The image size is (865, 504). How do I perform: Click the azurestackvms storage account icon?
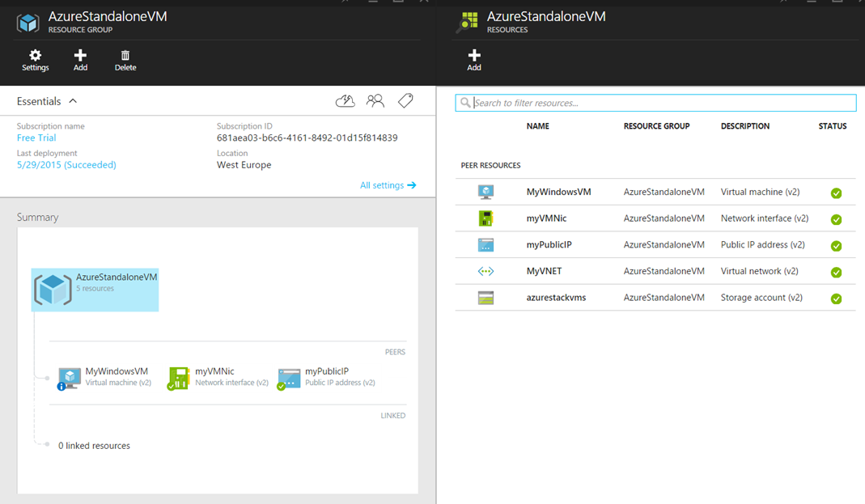[x=486, y=298]
